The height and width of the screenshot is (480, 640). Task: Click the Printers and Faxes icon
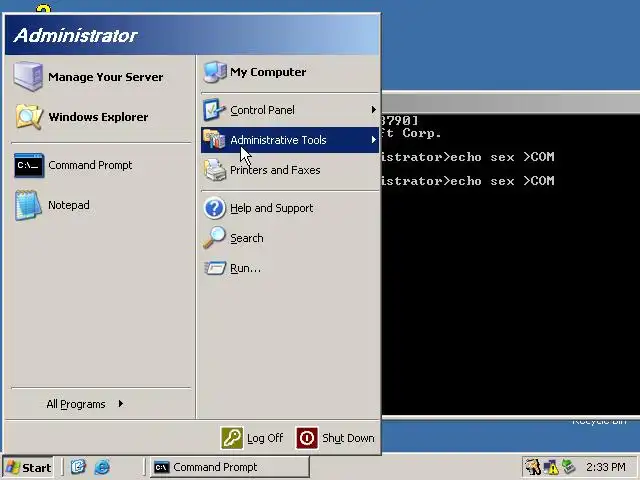[215, 170]
